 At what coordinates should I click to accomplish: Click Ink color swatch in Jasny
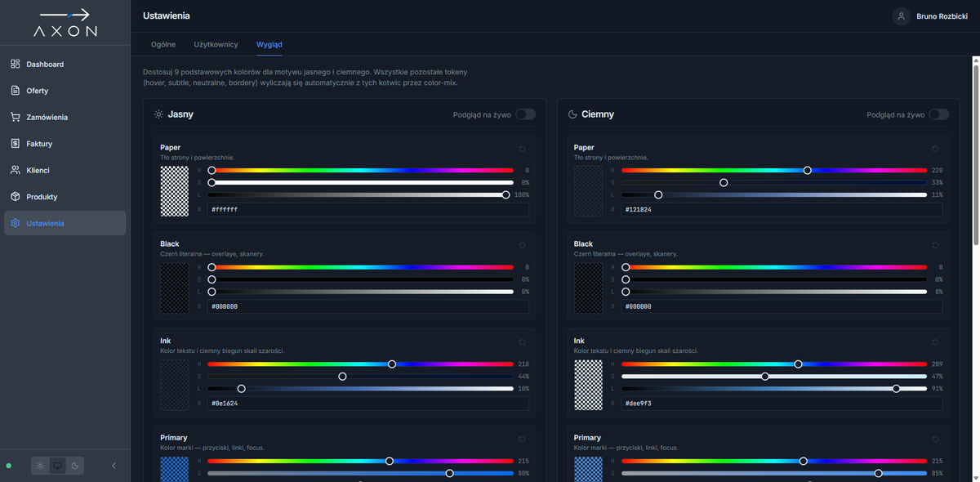pyautogui.click(x=175, y=385)
